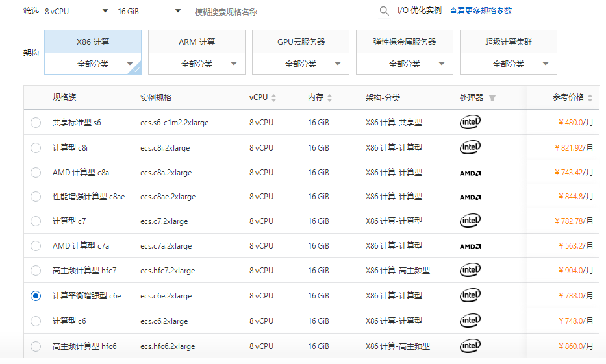Open the 8 vCPU filter dropdown
Image resolution: width=606 pixels, height=364 pixels.
point(77,12)
